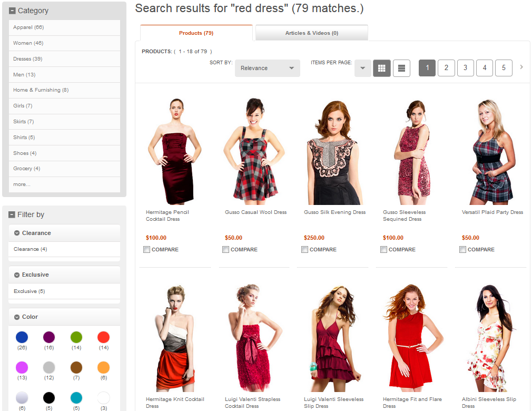Viewport: 532px width, 411px height.
Task: Filter by orange color swatch (6)
Action: (x=103, y=367)
